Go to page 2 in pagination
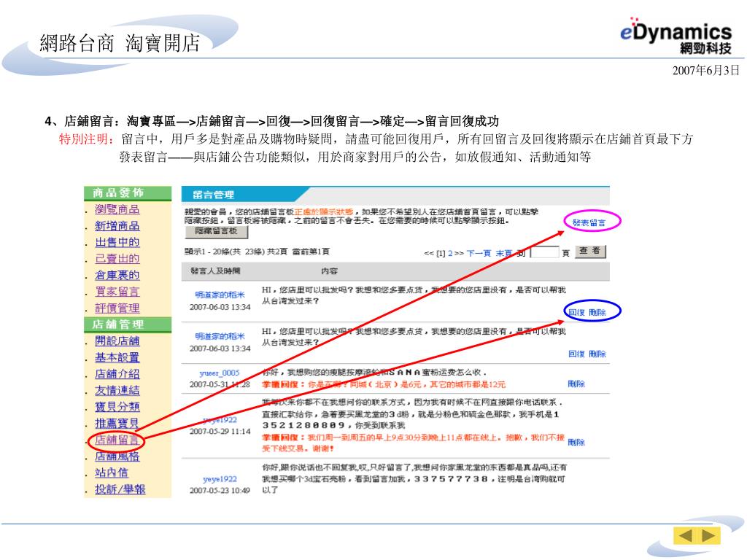This screenshot has height=560, width=747. pos(450,253)
